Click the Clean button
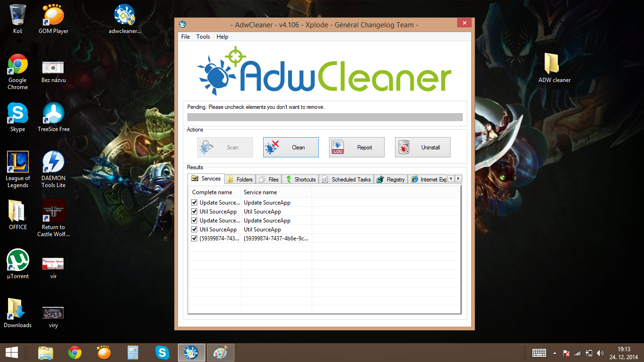The height and width of the screenshot is (362, 644). (291, 148)
